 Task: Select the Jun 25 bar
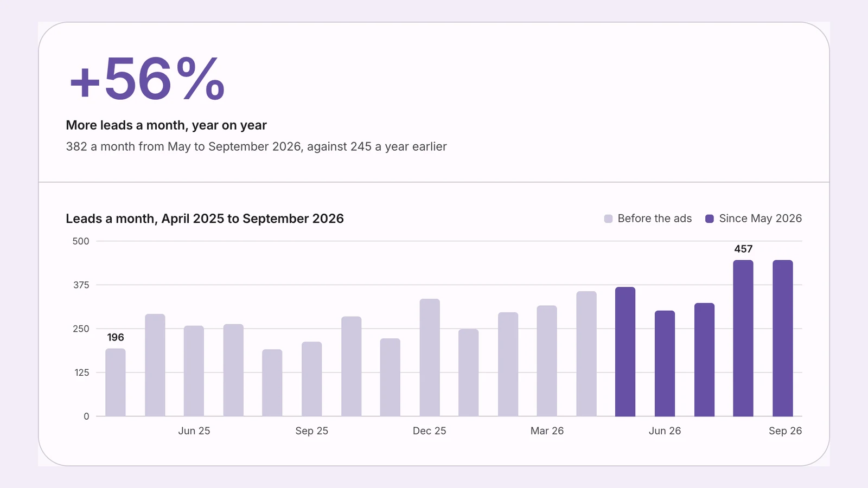(x=194, y=371)
